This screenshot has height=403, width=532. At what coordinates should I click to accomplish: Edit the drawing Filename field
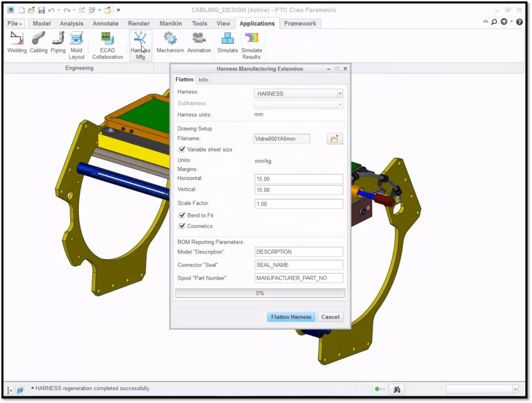281,139
